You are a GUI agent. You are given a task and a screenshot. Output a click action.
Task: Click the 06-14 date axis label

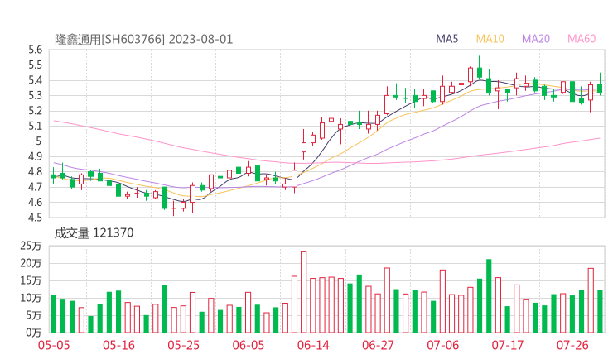[x=313, y=345]
